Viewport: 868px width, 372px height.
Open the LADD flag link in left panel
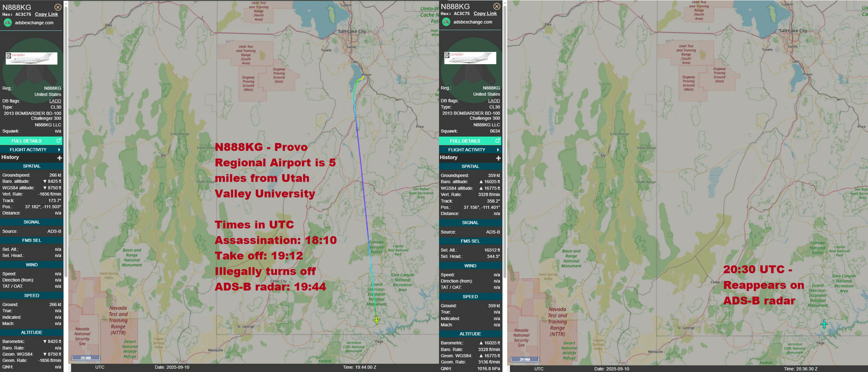click(55, 101)
